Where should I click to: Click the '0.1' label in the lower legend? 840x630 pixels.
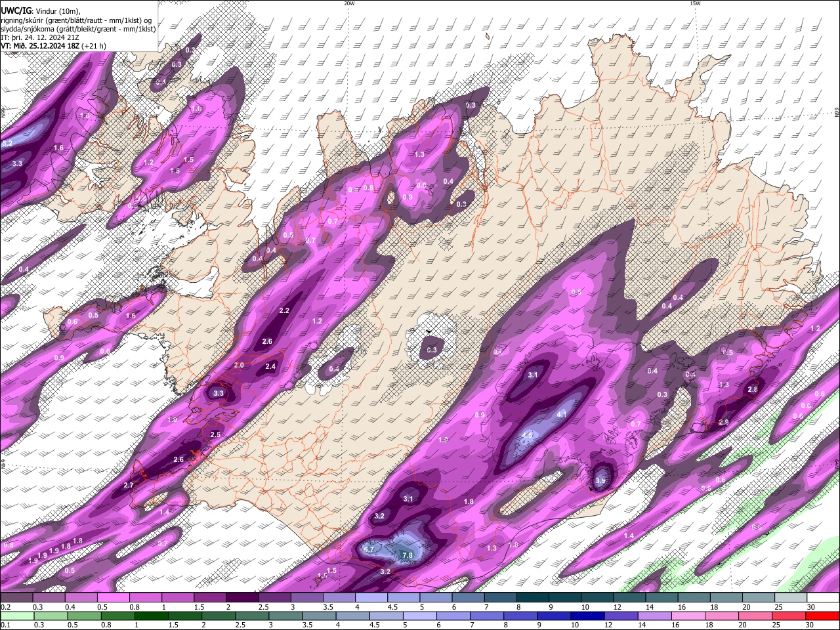pyautogui.click(x=6, y=625)
